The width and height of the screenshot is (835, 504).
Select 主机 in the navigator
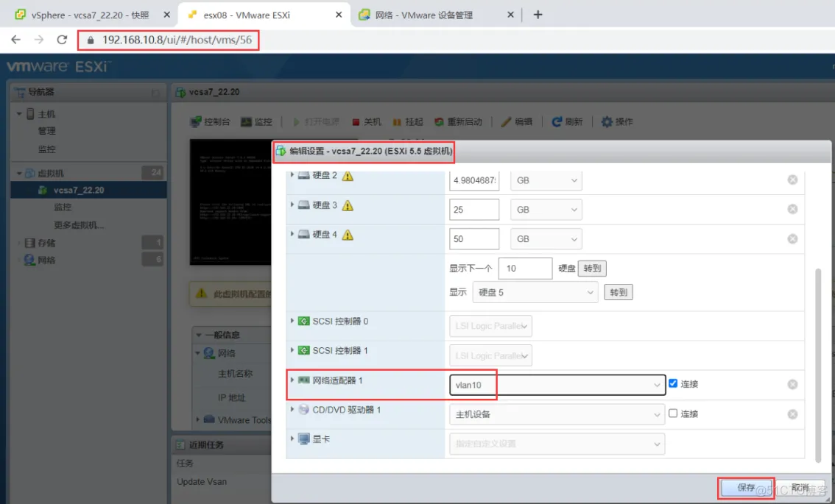coord(46,114)
